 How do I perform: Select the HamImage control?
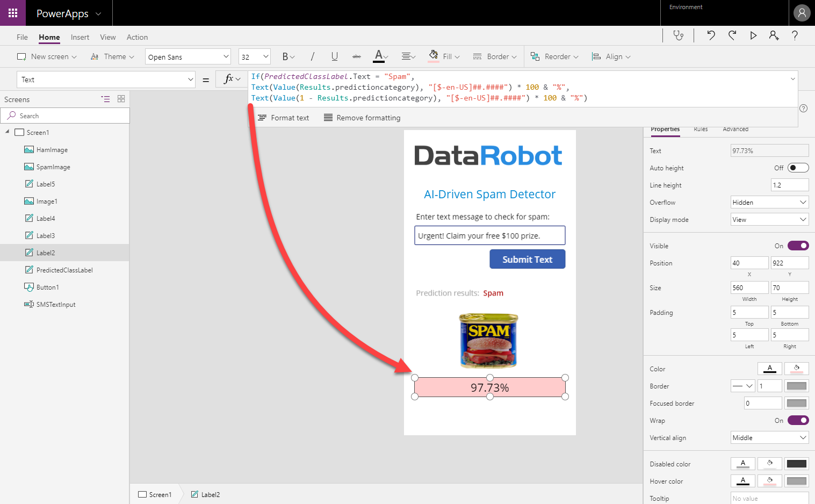[x=52, y=150]
